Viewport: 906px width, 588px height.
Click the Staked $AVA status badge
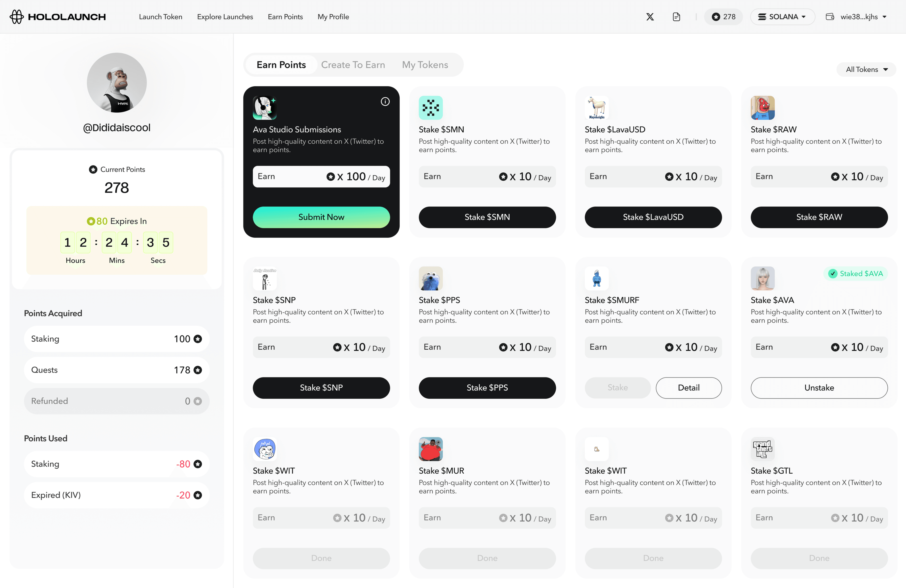tap(855, 274)
